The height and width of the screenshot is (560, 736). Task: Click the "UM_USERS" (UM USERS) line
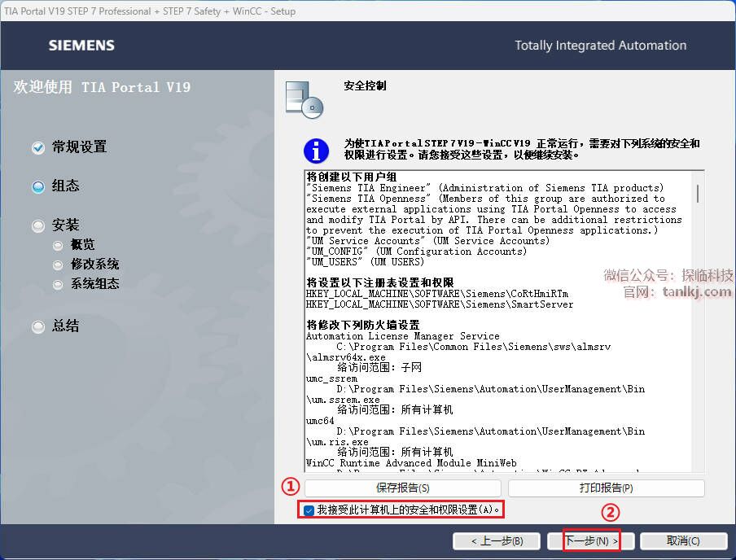(366, 262)
